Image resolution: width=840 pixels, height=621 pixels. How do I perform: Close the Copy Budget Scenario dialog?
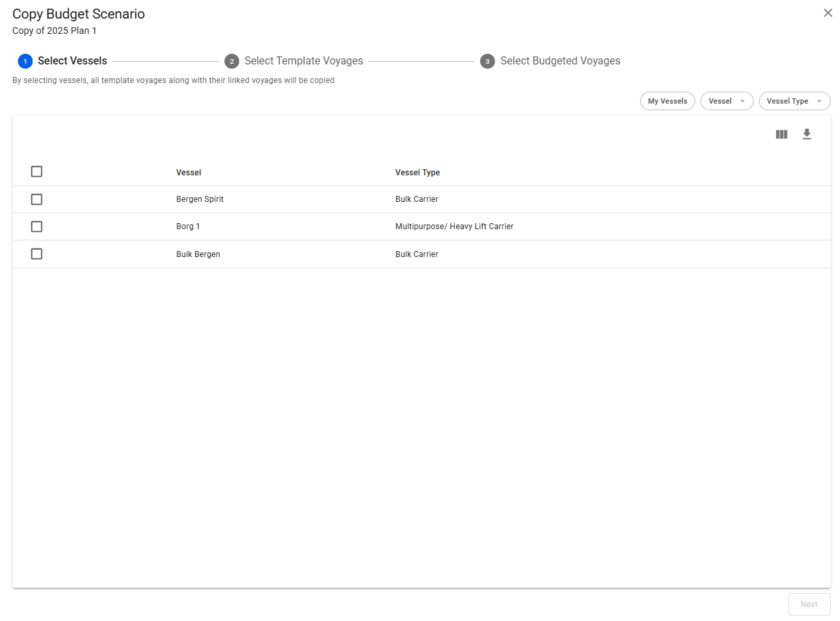coord(827,13)
